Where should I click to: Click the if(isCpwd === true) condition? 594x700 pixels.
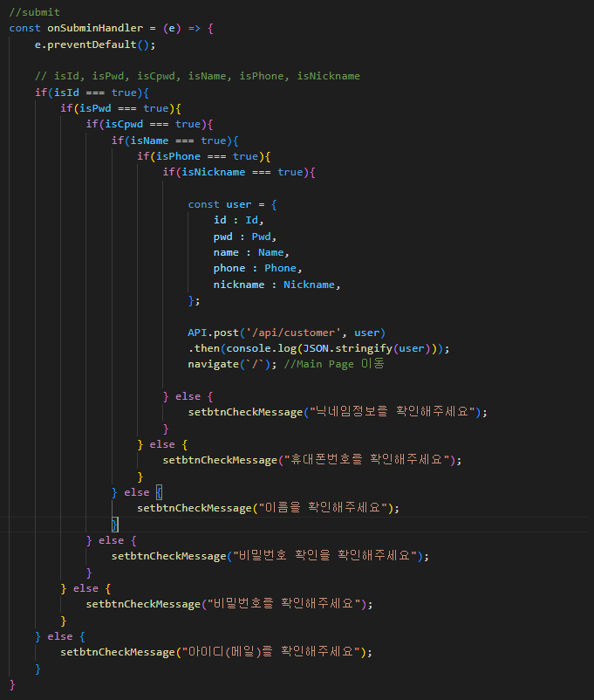point(149,124)
